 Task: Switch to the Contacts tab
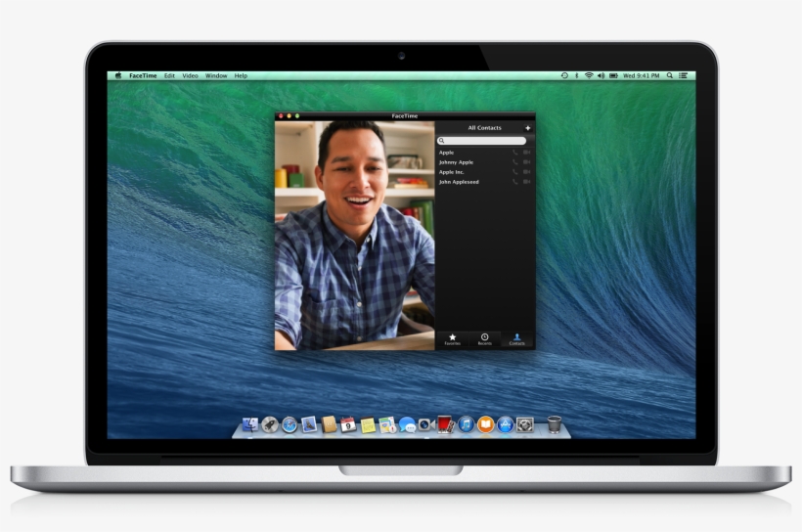point(517,339)
